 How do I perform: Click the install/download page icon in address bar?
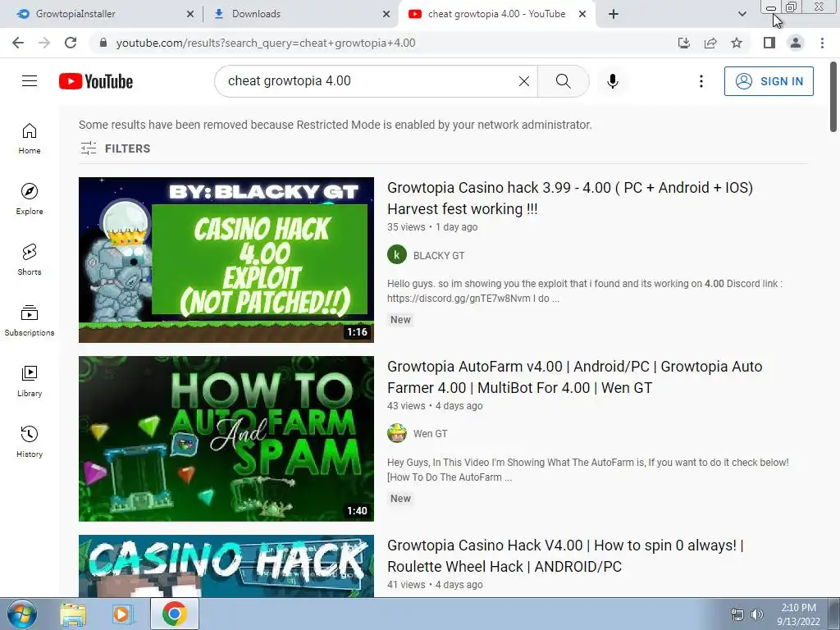683,43
